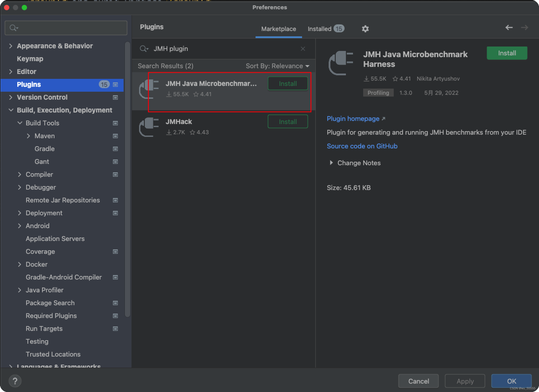Open the Sort By Relevance dropdown
This screenshot has width=539, height=392.
pos(277,66)
